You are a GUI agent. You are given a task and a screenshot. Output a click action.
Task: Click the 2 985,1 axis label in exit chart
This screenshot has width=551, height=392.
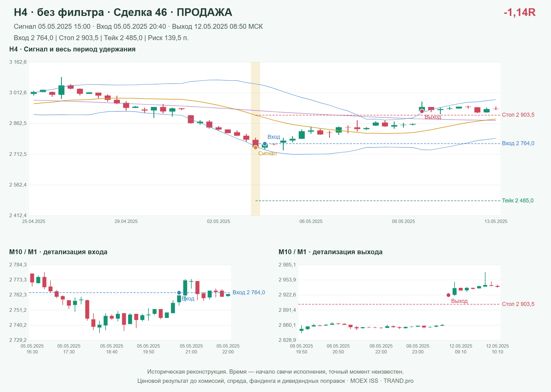(x=287, y=265)
